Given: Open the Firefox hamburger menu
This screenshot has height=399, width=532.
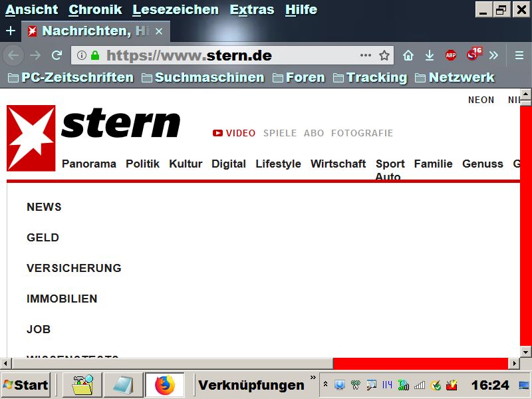Looking at the screenshot, I should pos(519,55).
